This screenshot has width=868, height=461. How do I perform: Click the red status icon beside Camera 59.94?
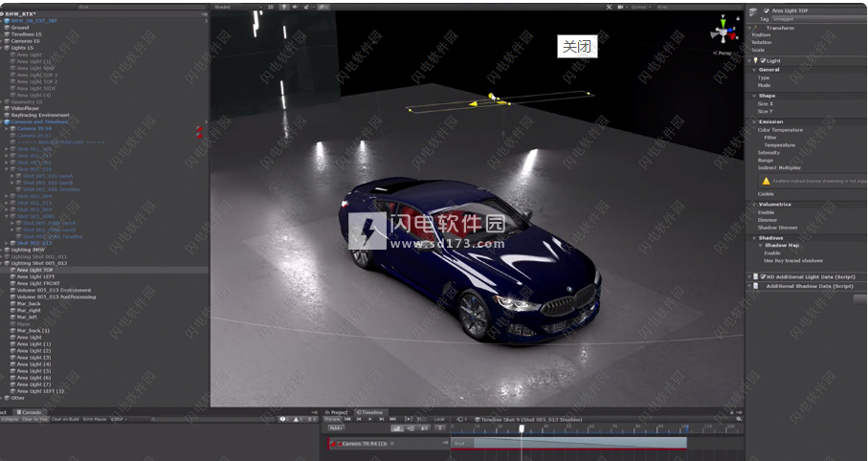[x=199, y=129]
